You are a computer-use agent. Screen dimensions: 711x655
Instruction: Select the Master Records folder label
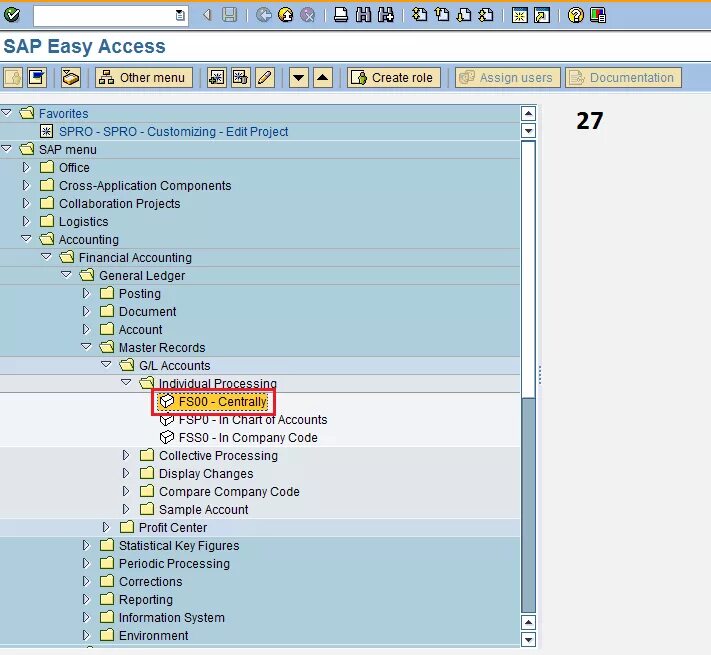pyautogui.click(x=162, y=348)
